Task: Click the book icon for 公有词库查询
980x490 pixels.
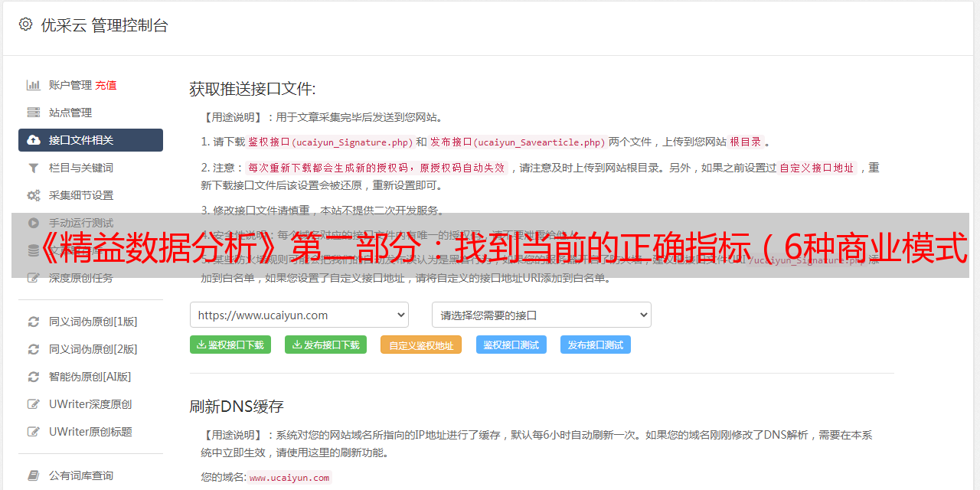Action: [34, 475]
